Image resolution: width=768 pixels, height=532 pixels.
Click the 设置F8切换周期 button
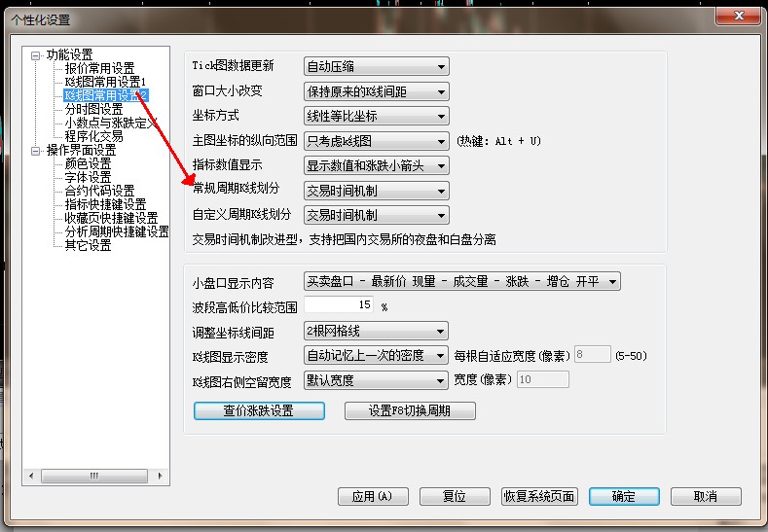pos(410,410)
